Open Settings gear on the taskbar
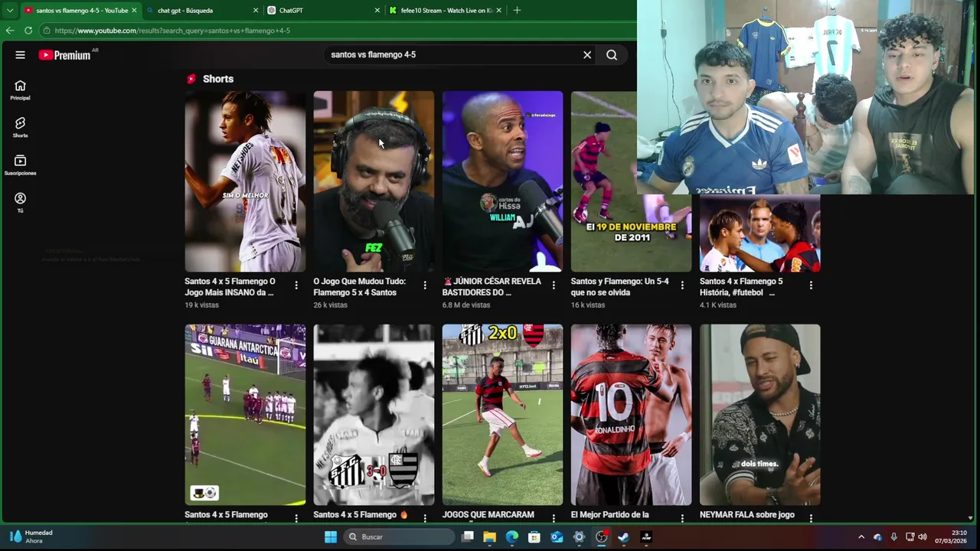This screenshot has height=551, width=980. click(579, 537)
